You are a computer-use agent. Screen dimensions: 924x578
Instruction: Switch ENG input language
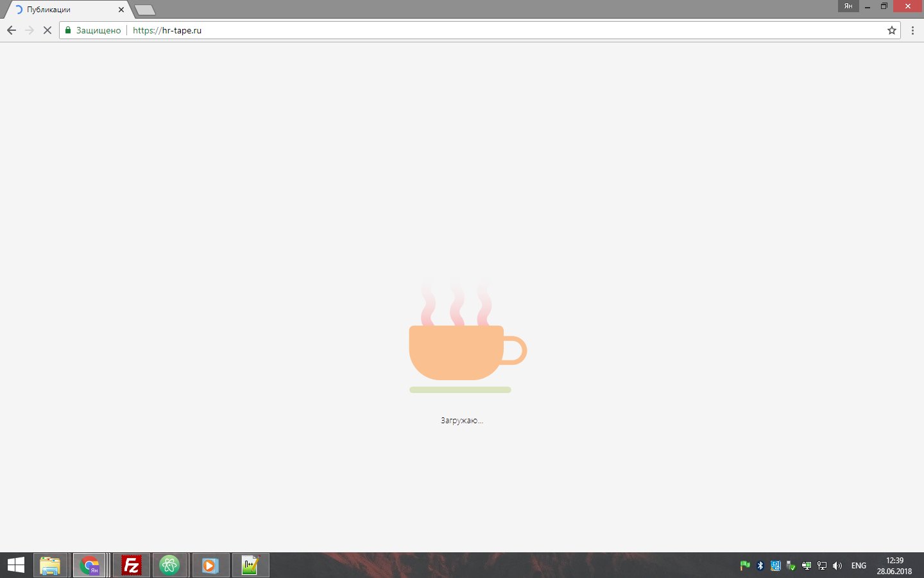click(859, 566)
